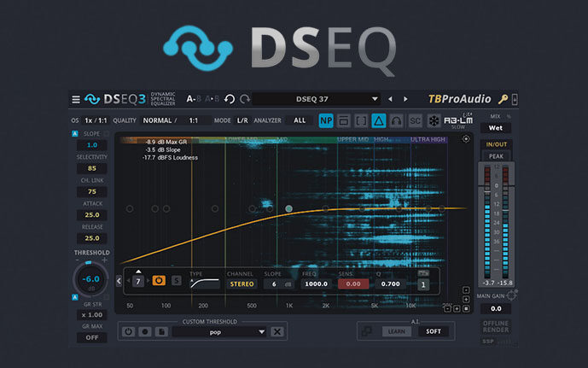
Task: Select the A preset slot
Action: click(x=190, y=99)
